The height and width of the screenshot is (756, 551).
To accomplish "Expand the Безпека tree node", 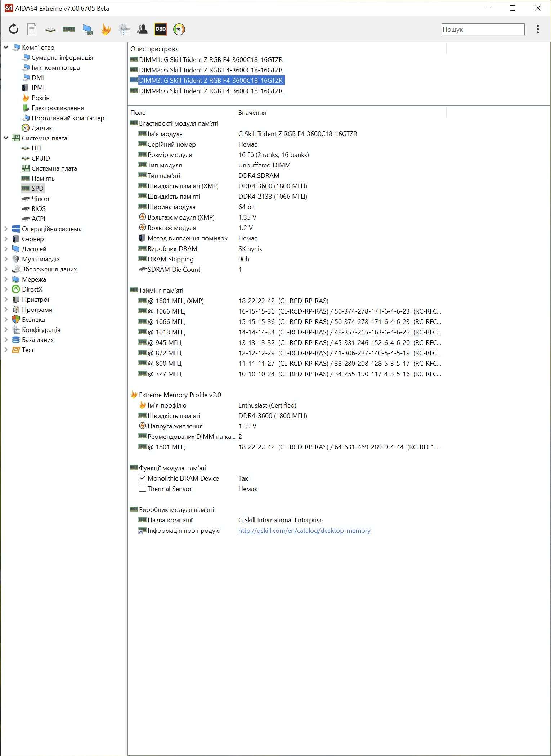I will tap(6, 319).
